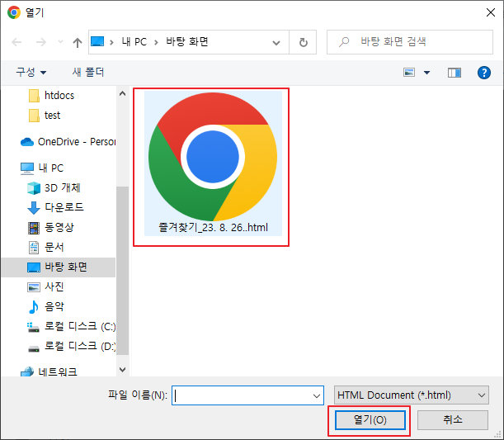Close the 열기 dialog
This screenshot has height=440, width=504.
coord(491,12)
